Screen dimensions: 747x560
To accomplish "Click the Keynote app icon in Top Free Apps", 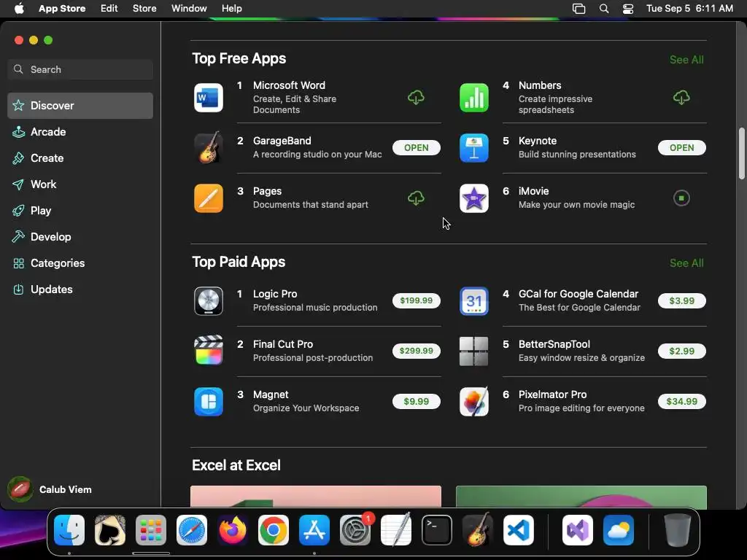I will (x=473, y=147).
